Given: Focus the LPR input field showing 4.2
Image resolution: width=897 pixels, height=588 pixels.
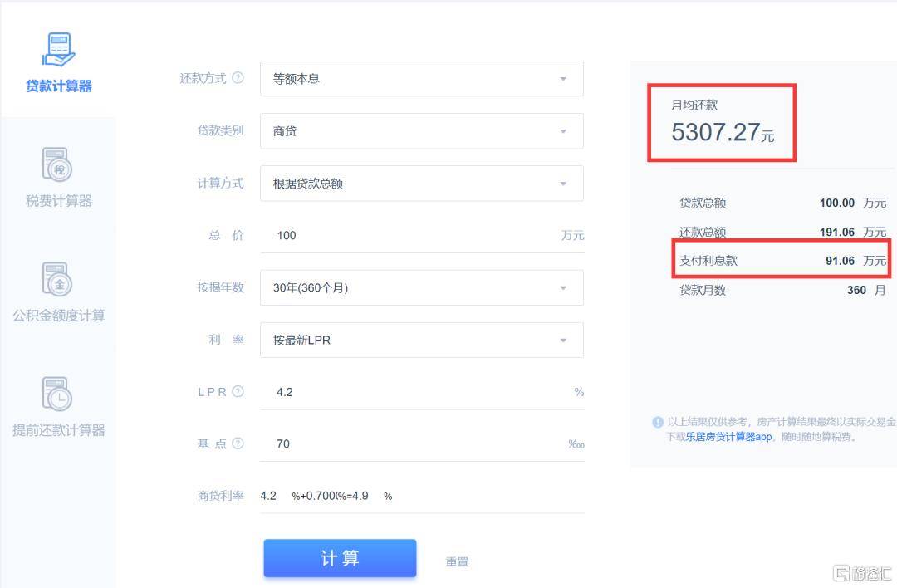Looking at the screenshot, I should (x=407, y=392).
